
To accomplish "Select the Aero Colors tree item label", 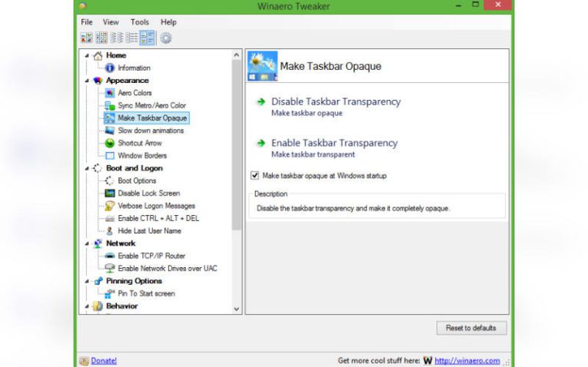I will (x=135, y=93).
